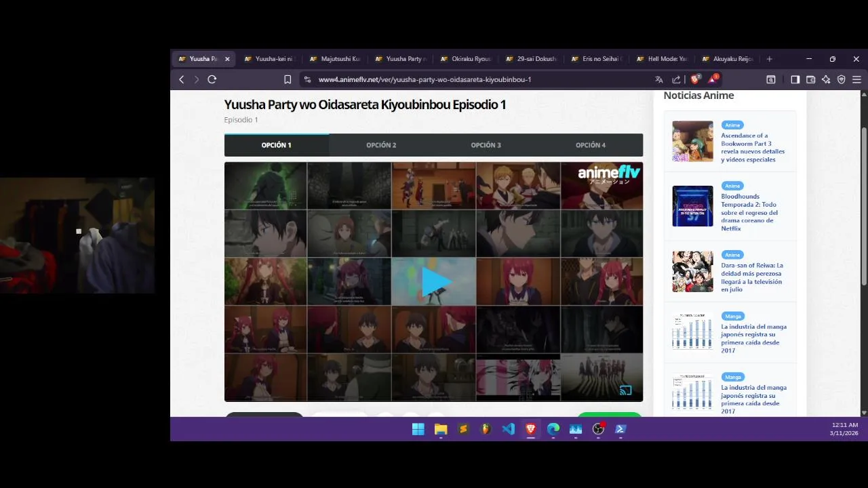Open Photos app from the taskbar

tap(576, 429)
